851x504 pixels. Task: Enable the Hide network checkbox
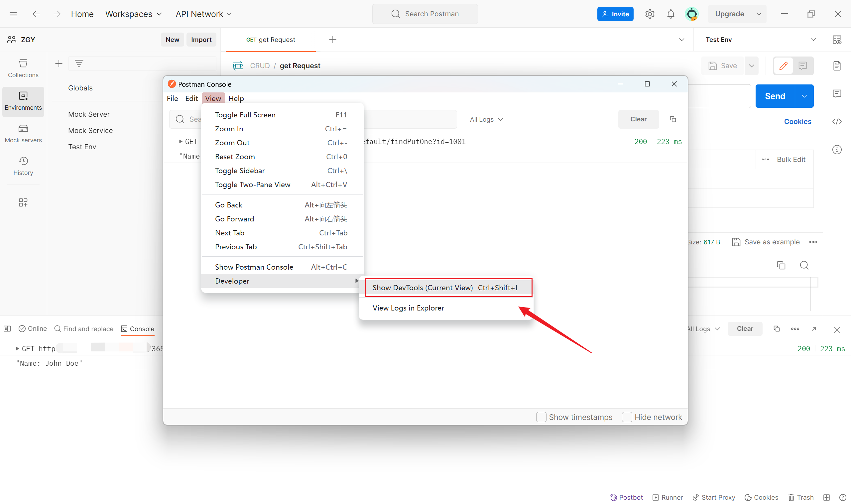coord(627,417)
